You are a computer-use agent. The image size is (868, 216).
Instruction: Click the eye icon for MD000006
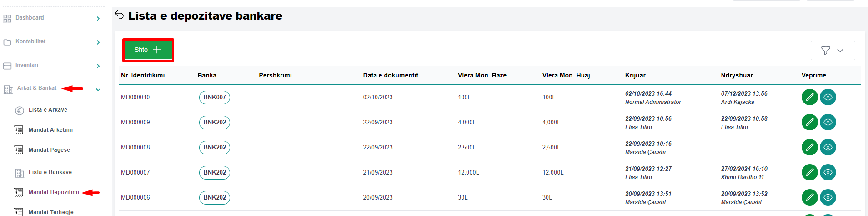click(828, 197)
